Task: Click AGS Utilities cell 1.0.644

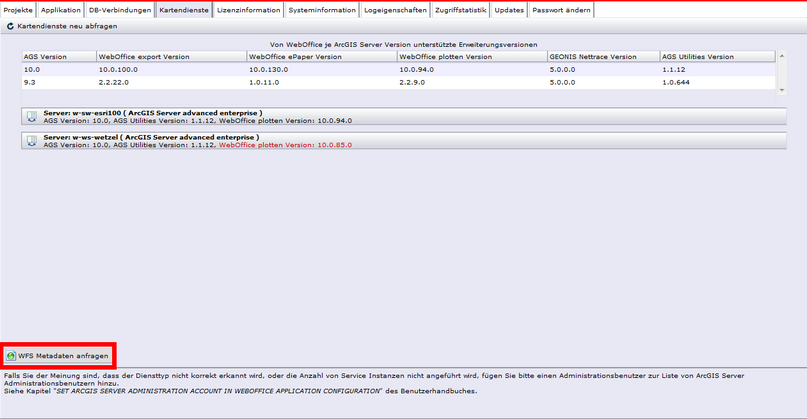Action: coord(718,82)
